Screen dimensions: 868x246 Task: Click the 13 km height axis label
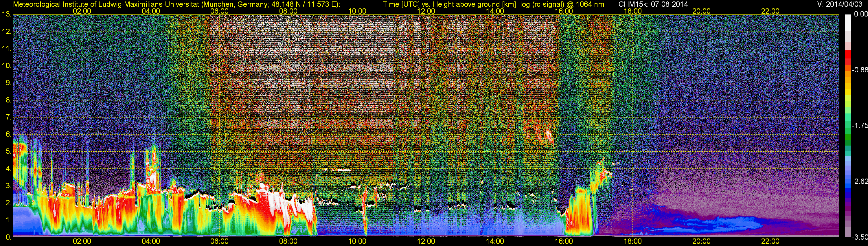click(x=6, y=14)
